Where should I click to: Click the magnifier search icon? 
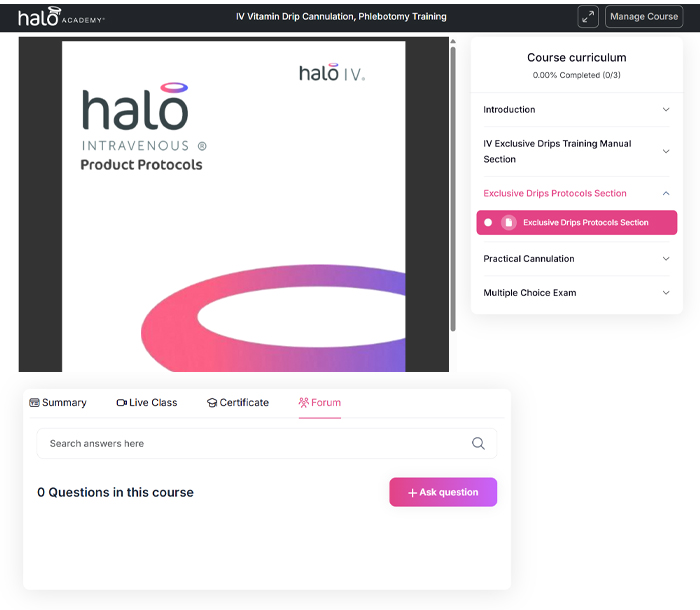point(478,443)
